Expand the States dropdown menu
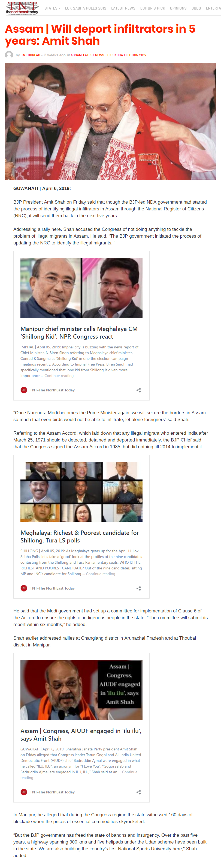This screenshot has height=868, width=221. (x=52, y=8)
